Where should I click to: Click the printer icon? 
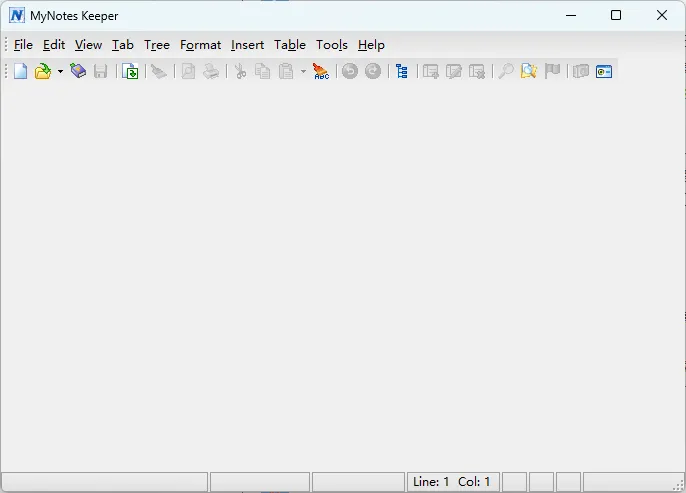point(211,71)
